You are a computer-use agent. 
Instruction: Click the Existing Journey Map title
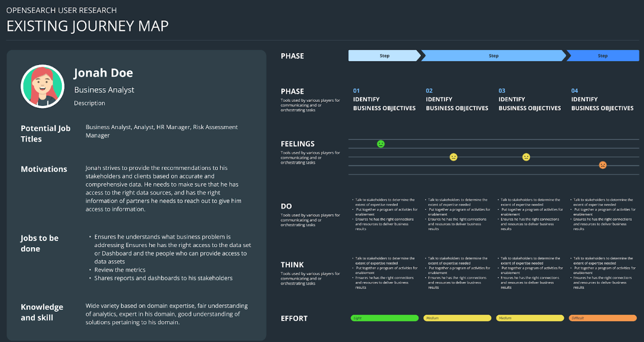87,26
